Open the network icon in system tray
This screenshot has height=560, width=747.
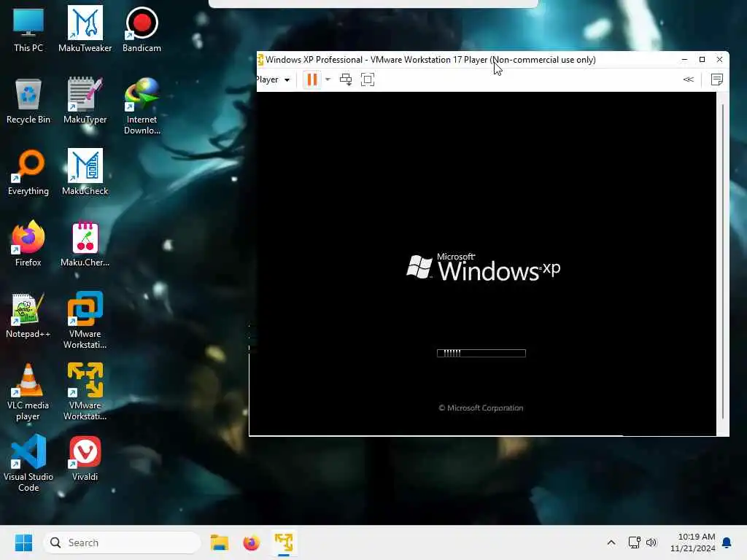click(x=634, y=542)
